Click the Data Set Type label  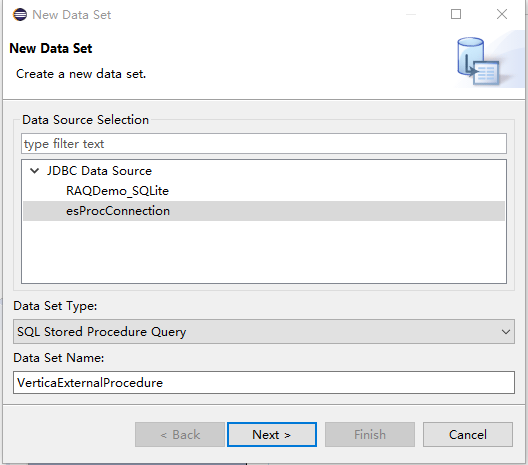[55, 306]
